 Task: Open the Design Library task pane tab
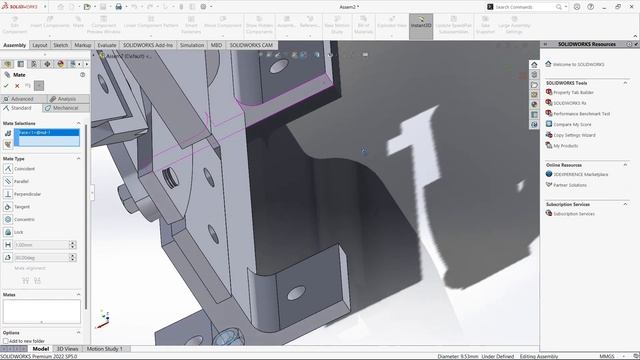coord(534,75)
